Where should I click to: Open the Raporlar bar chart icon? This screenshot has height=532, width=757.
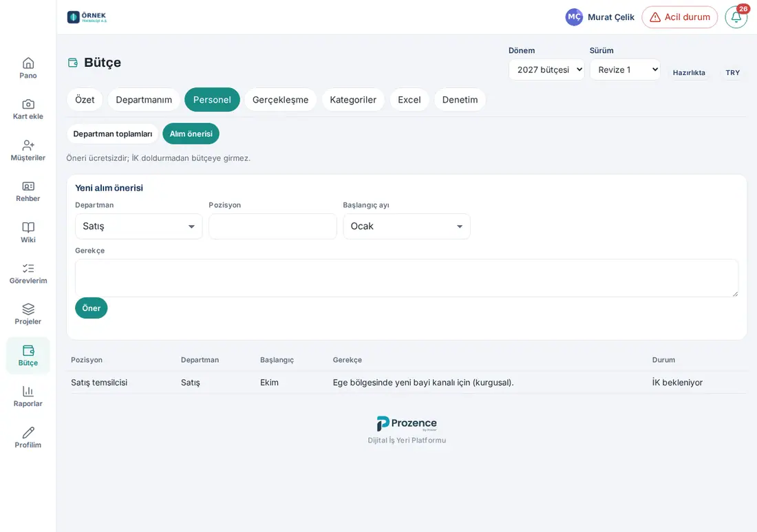coord(28,391)
